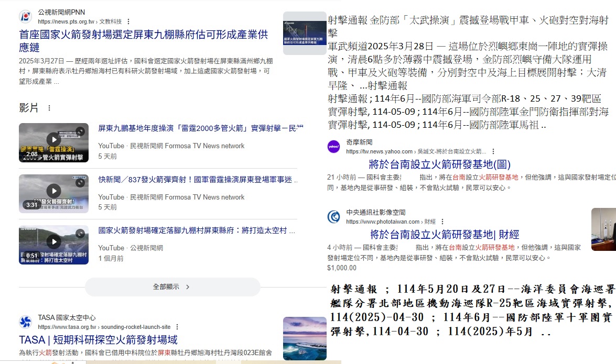This screenshot has width=616, height=364.
Task: Click the TASA snippet 為執行火箭發射活動 text
Action: pyautogui.click(x=145, y=352)
